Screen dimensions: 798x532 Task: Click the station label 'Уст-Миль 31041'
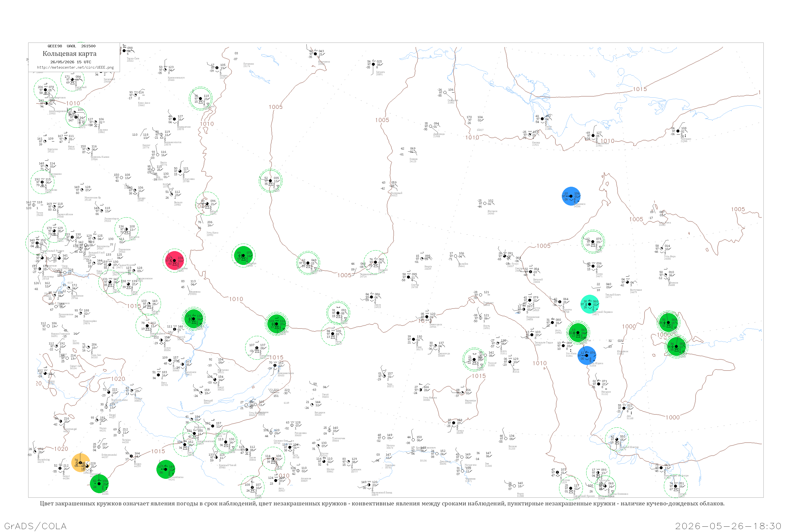pos(571,355)
